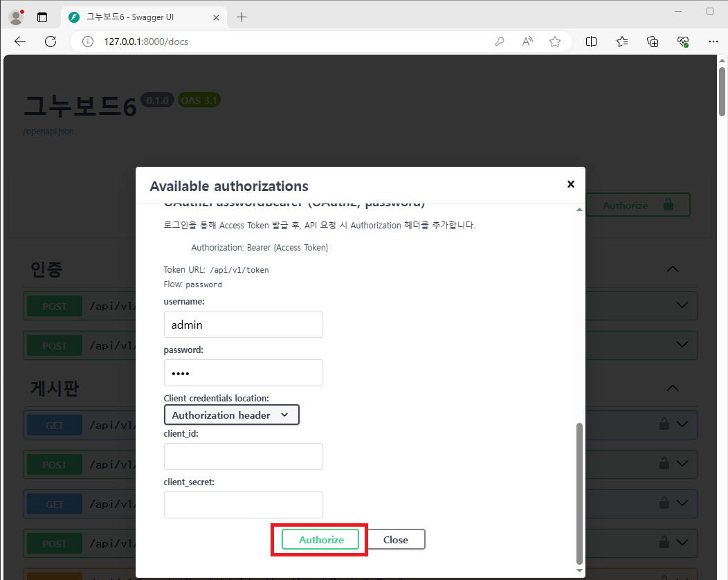Collapse the 게시판 section chevron
728x580 pixels.
672,388
